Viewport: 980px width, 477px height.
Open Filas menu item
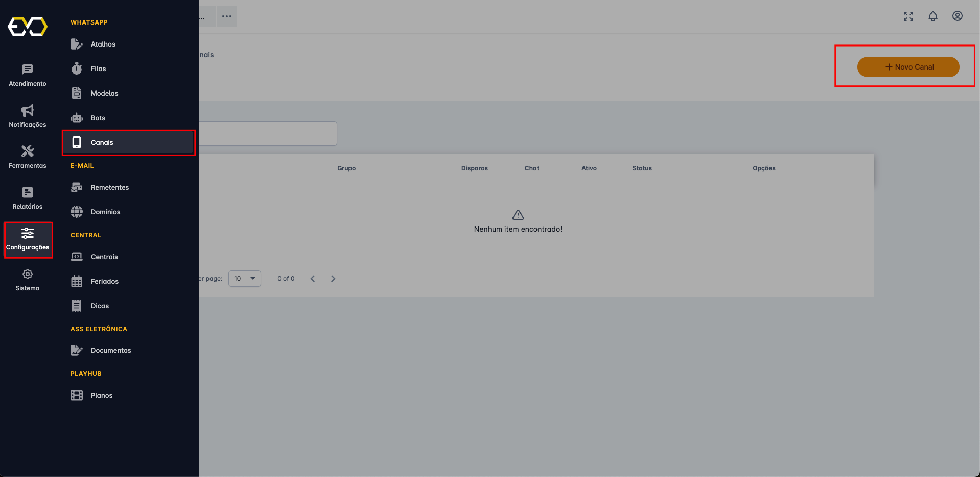point(98,69)
